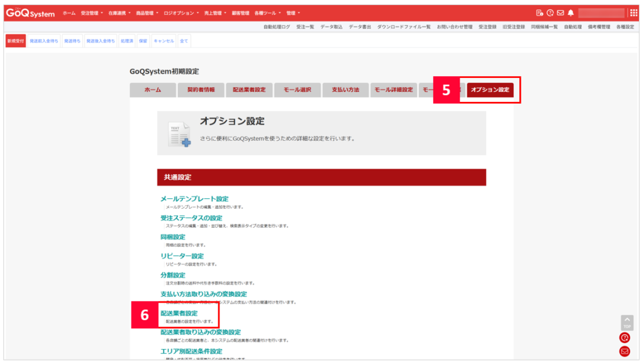Screen dimensions: 644x363
Task: Open 各種設定 in the sub navigation
Action: pyautogui.click(x=625, y=26)
